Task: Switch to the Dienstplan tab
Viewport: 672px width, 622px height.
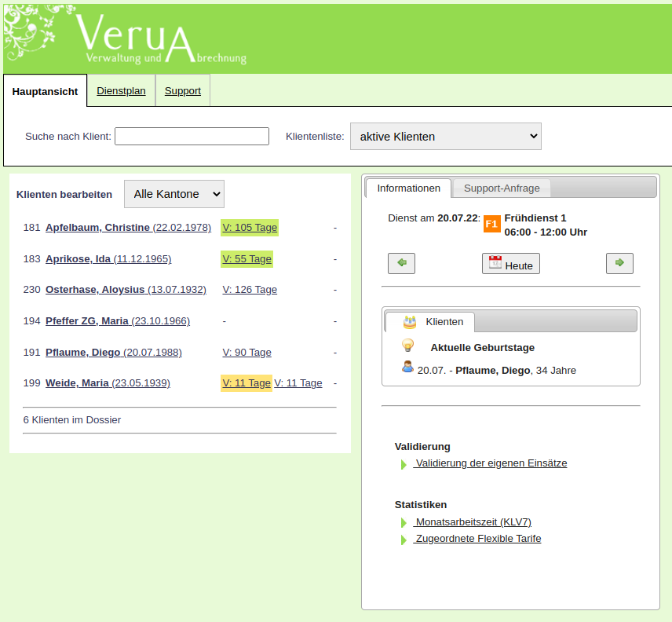Action: (x=121, y=90)
